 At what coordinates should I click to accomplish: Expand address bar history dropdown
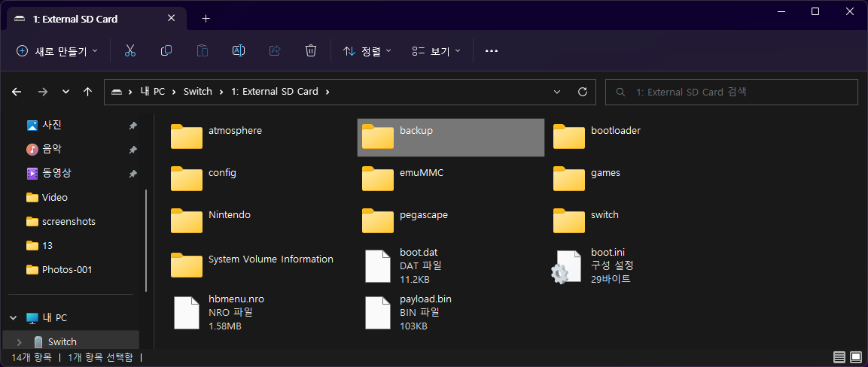point(557,92)
